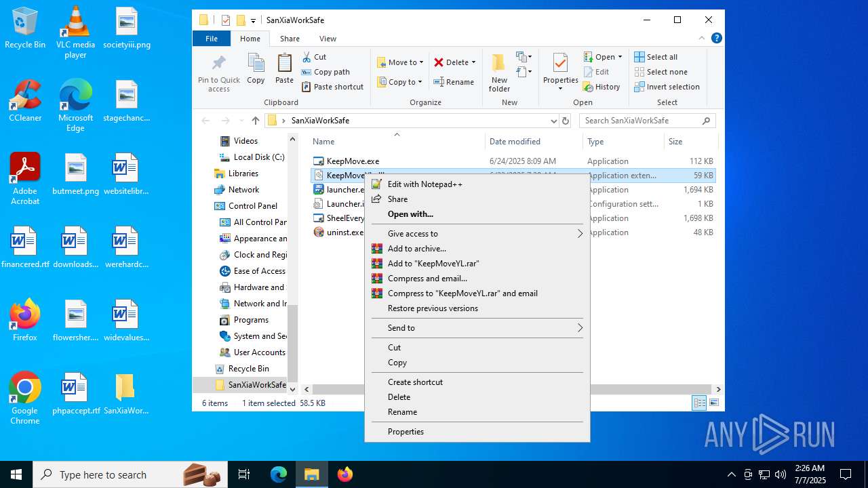The width and height of the screenshot is (868, 488).
Task: Choose Add to "KeepMoveYL.rar" entry
Action: (x=433, y=264)
